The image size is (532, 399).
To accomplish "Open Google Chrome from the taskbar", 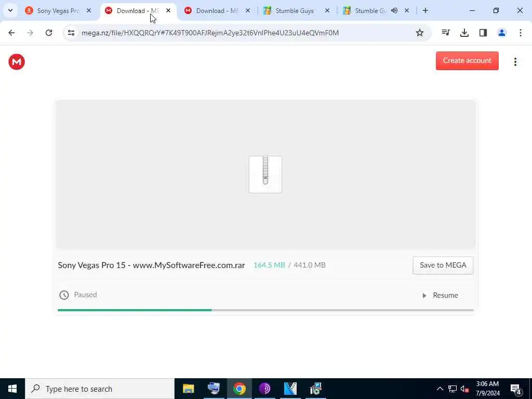I will coord(239,389).
